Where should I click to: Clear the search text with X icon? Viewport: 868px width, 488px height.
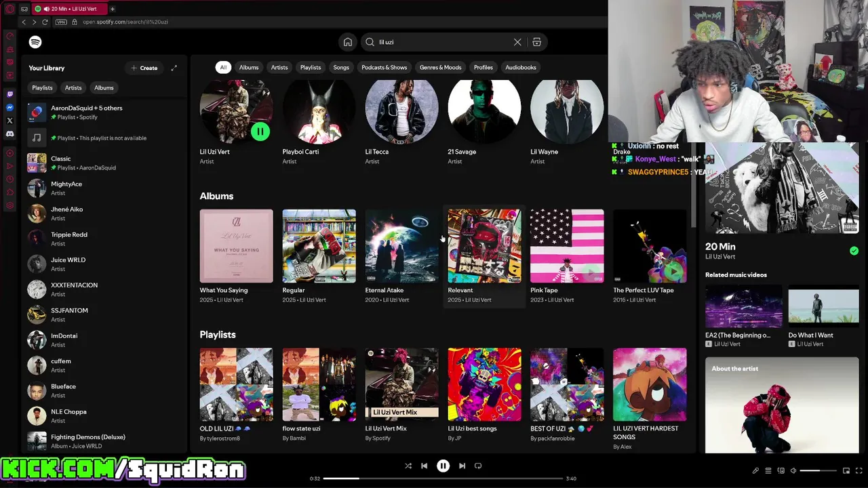tap(517, 42)
